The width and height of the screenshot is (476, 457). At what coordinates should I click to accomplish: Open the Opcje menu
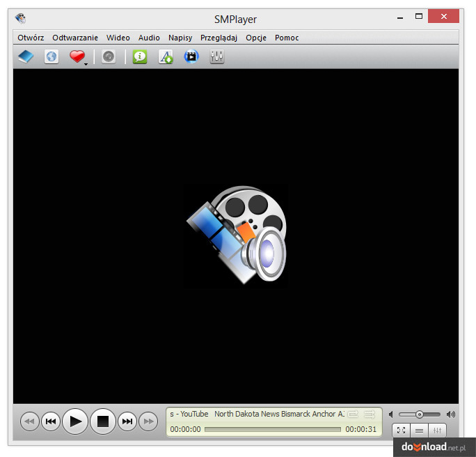(256, 38)
